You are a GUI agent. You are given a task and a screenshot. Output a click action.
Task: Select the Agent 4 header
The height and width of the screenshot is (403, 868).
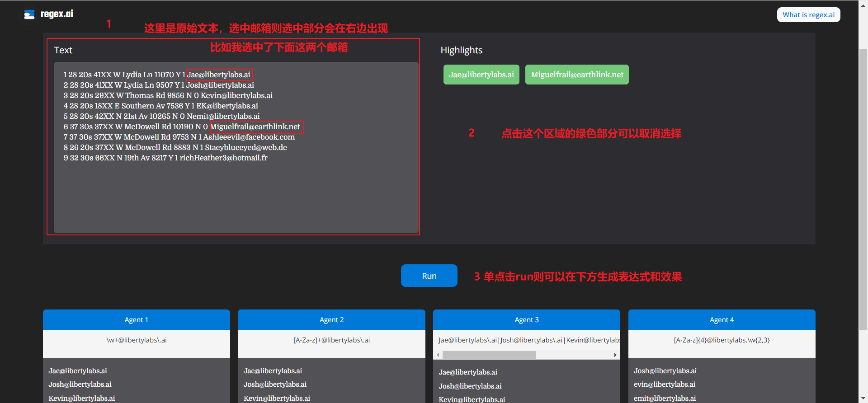[722, 319]
